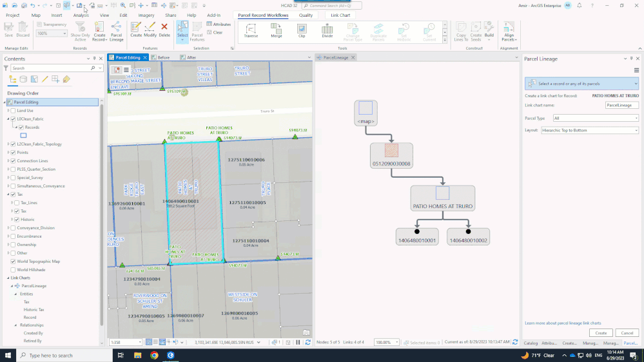Switch Contents to List By Drawing Order
Viewport: 644px width, 362px height.
[x=13, y=79]
